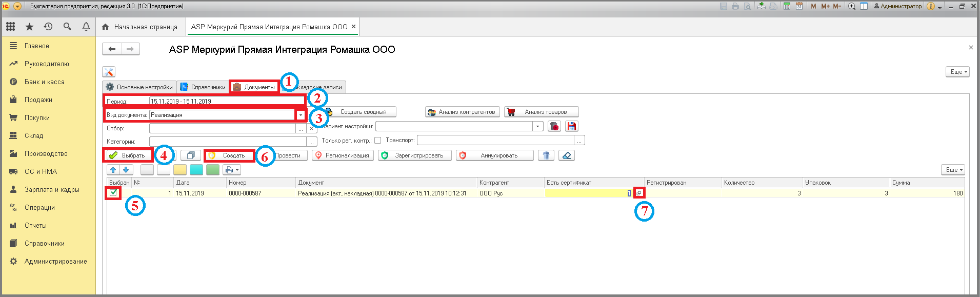980x297 pixels.
Task: Click the 'Аннулировать' button
Action: [494, 155]
